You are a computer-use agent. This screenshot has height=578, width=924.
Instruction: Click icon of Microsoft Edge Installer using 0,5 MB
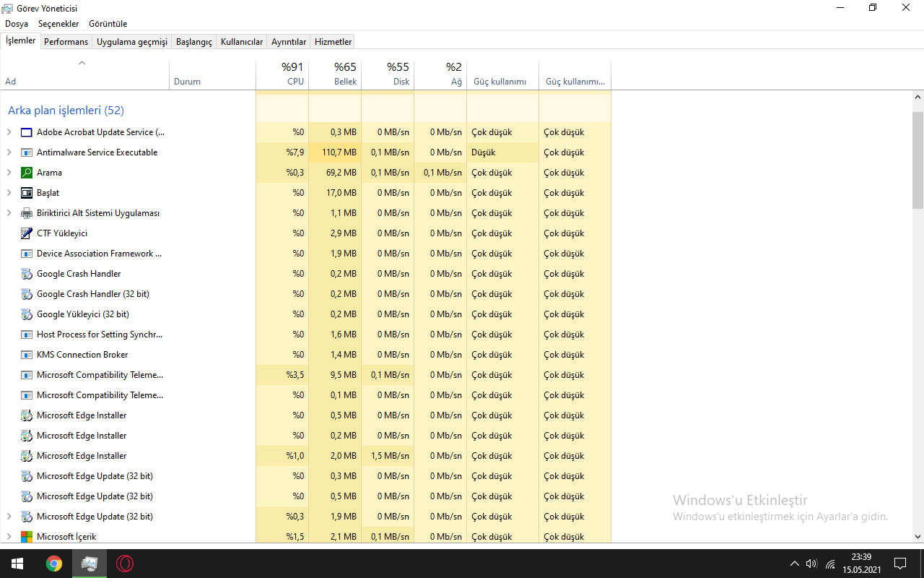click(27, 415)
